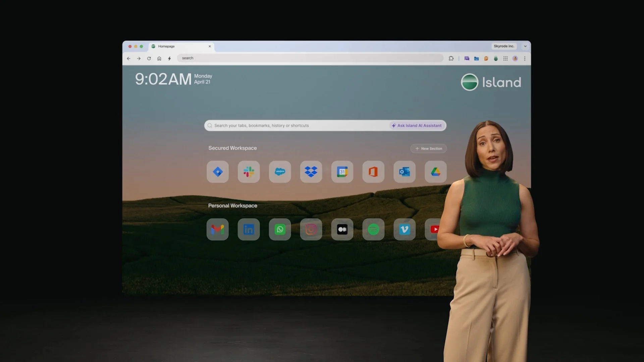The image size is (644, 362).
Task: Launch the WhatsApp shortcut
Action: point(280,229)
